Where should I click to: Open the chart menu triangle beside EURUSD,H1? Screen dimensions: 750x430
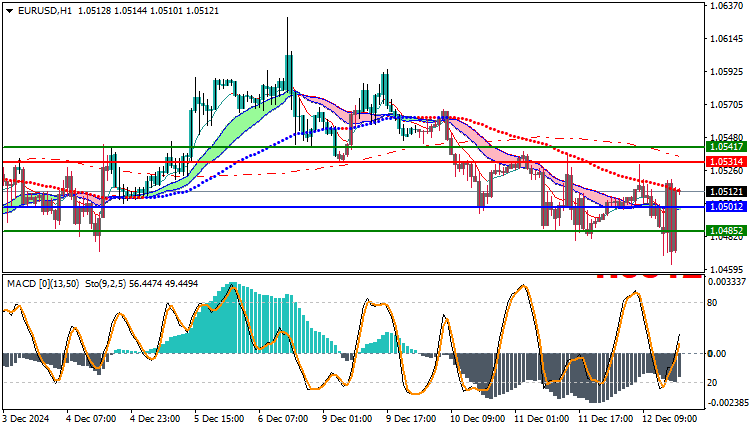coord(10,11)
